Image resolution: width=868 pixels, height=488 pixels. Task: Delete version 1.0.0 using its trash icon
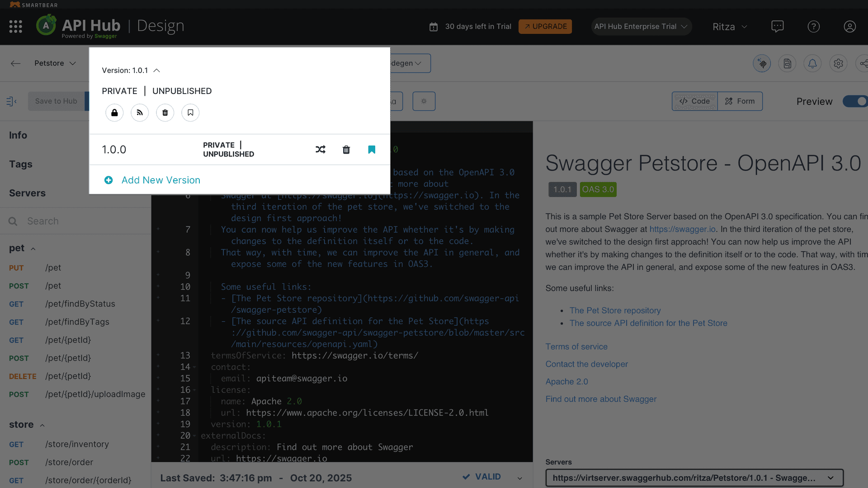[x=346, y=149]
